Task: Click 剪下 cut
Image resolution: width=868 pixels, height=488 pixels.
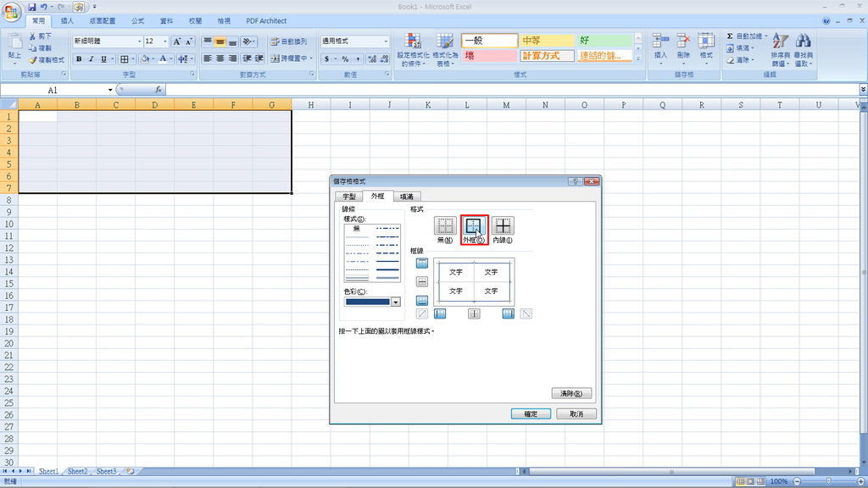Action: point(41,36)
